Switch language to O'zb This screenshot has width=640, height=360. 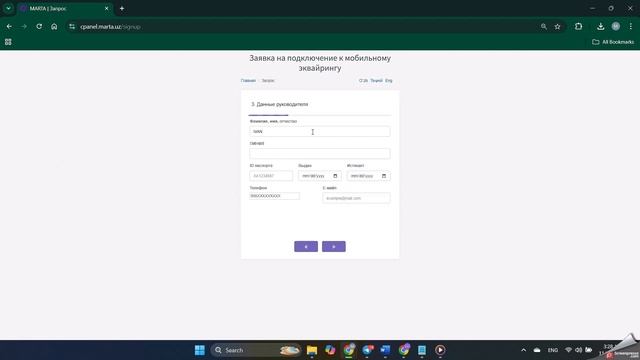(363, 81)
